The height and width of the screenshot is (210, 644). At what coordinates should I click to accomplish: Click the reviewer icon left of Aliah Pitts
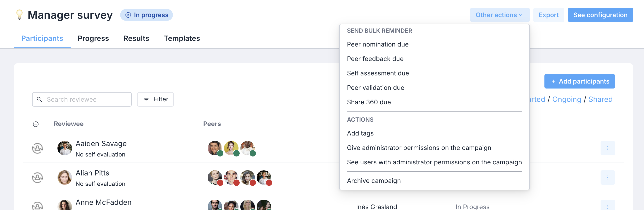38,177
